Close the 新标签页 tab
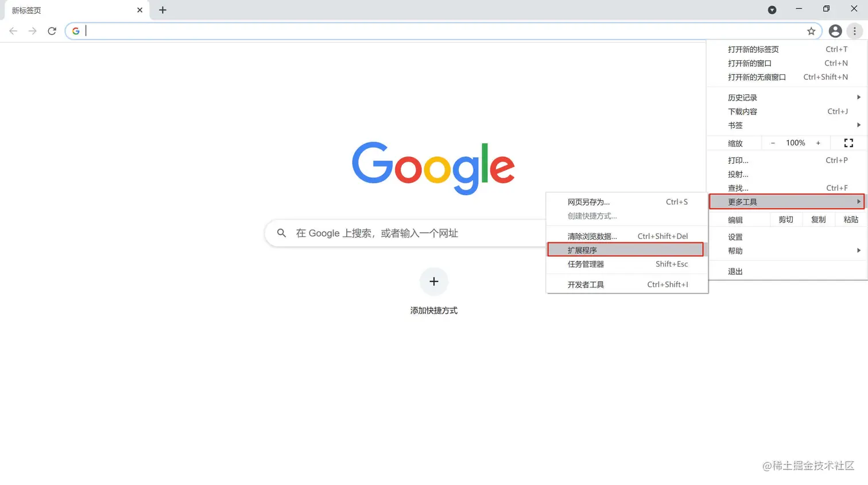The width and height of the screenshot is (868, 485). [139, 10]
